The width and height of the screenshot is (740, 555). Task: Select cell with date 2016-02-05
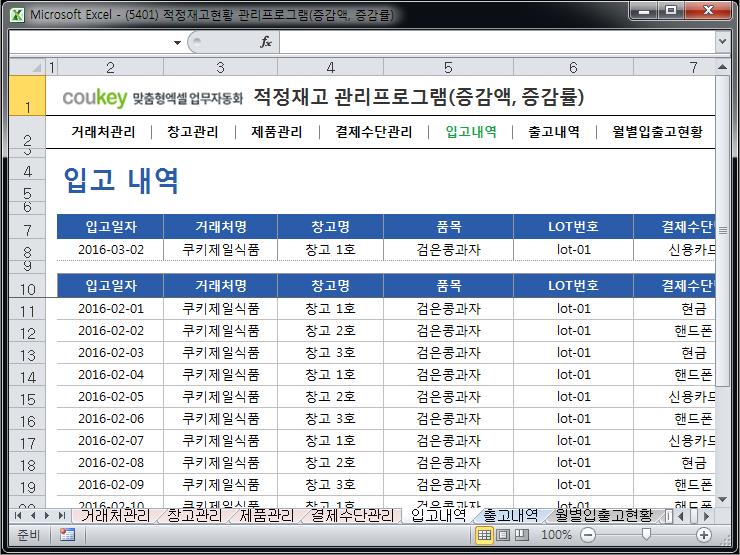110,397
